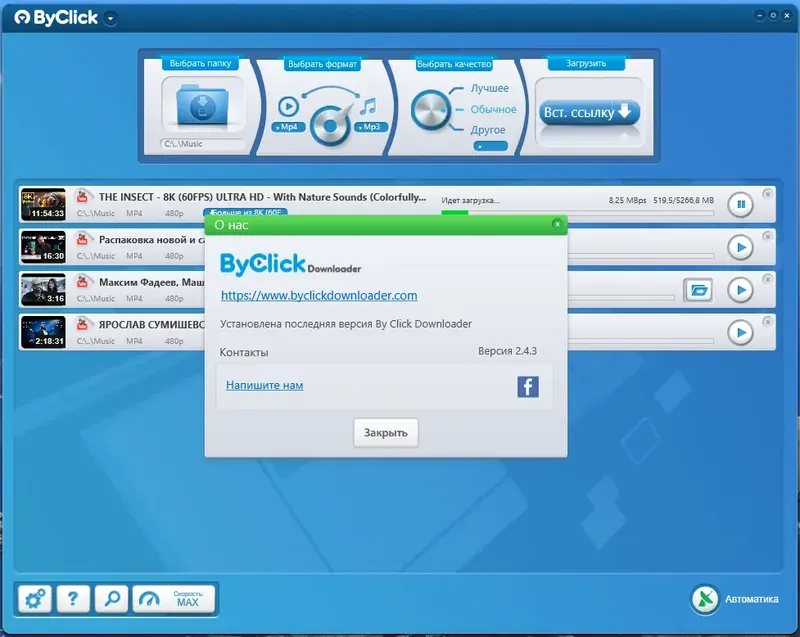Click THE INSECT video thumbnail
800x637 pixels.
43,205
